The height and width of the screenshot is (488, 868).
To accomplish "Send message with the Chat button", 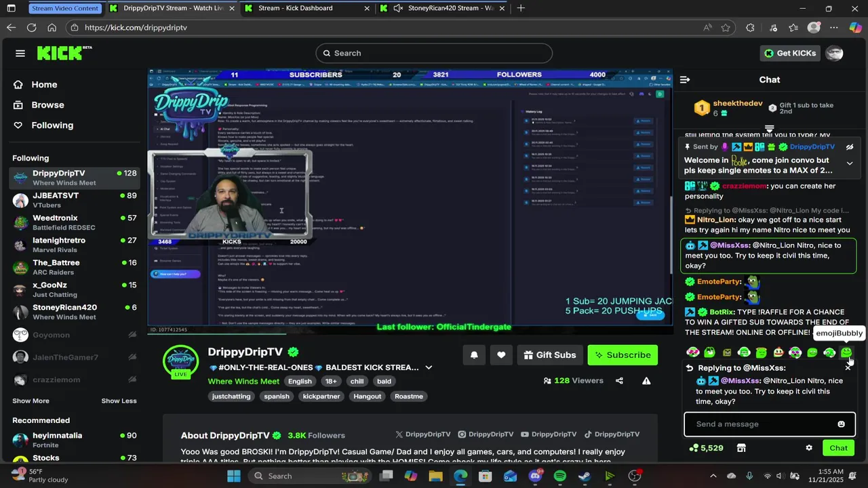I will (839, 448).
